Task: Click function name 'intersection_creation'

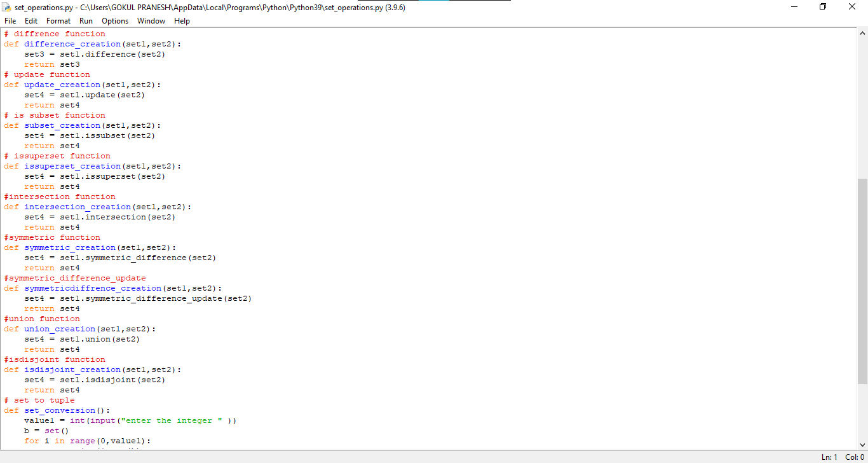Action: click(78, 207)
